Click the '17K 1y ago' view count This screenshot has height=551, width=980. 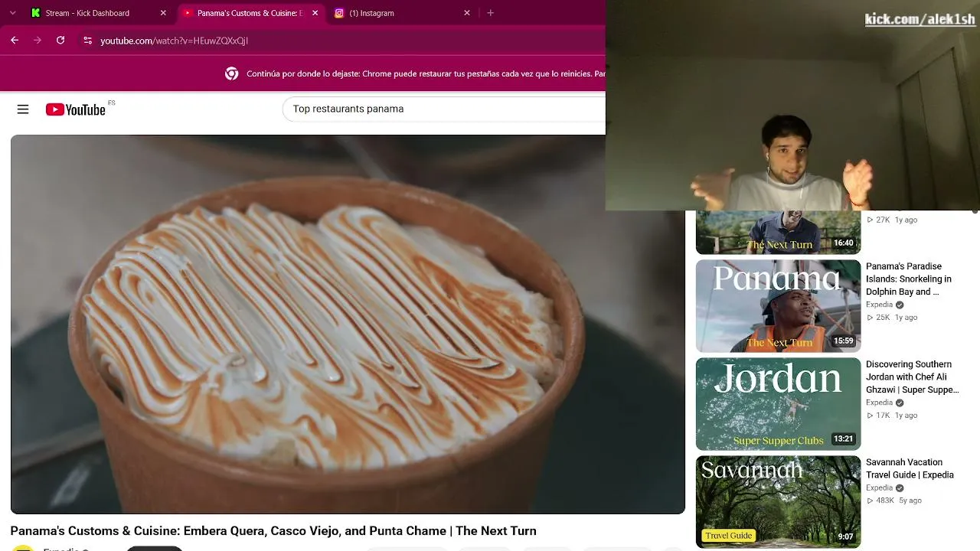point(892,416)
